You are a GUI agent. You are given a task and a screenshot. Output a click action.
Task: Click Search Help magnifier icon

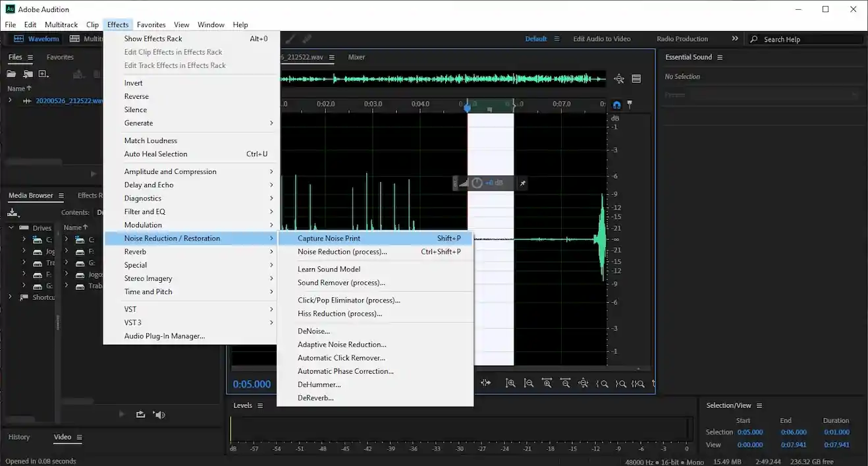[755, 40]
